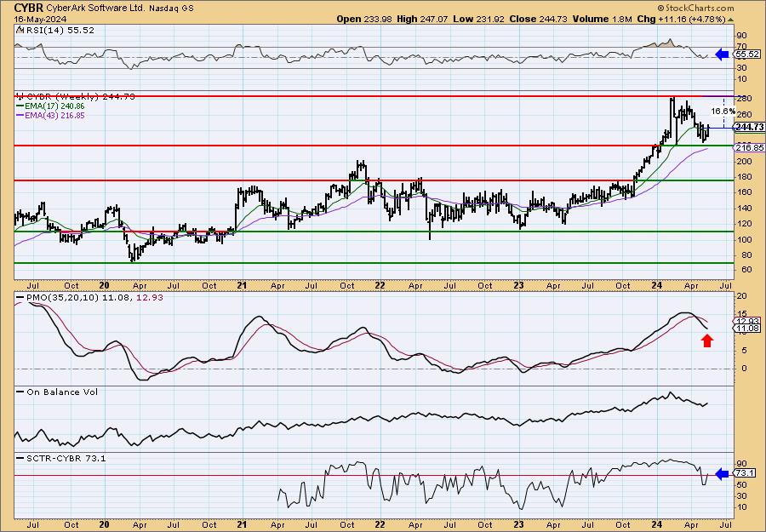Click the Close 244.73 header value

coord(539,19)
